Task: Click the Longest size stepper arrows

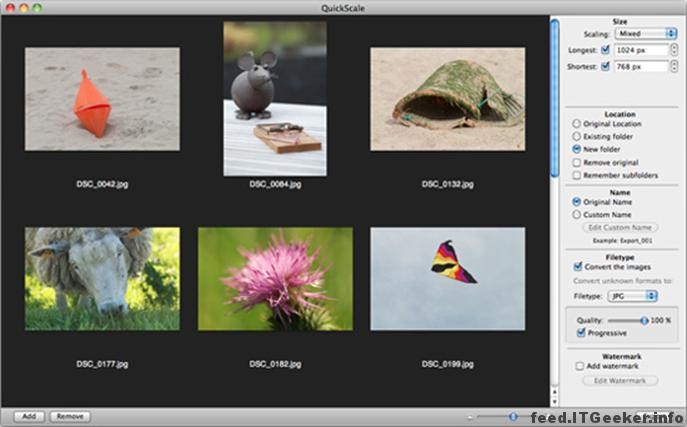Action: (675, 50)
